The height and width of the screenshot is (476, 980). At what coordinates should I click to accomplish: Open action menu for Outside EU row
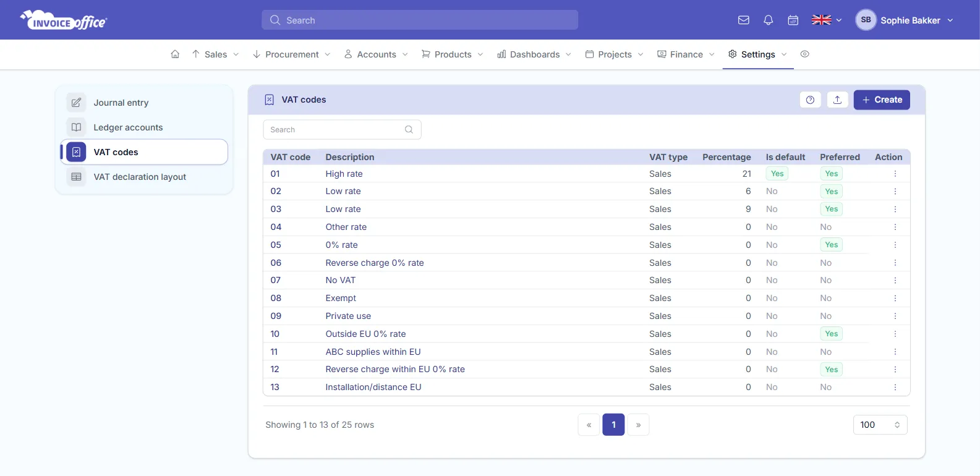[x=895, y=334]
